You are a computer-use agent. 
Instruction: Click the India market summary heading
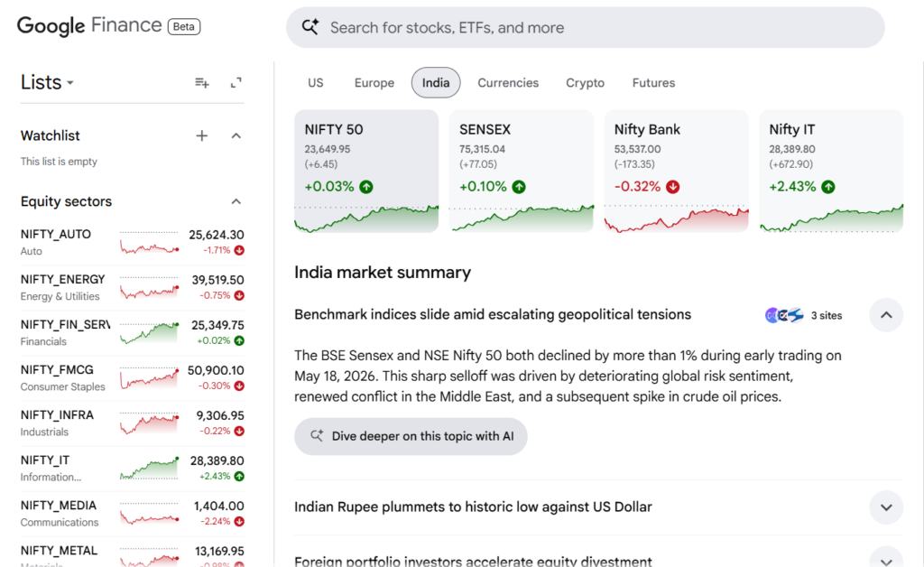click(x=383, y=273)
